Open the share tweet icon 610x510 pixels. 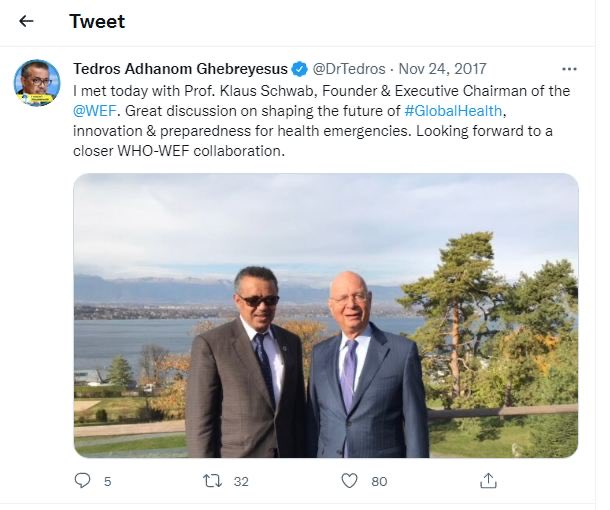click(488, 480)
